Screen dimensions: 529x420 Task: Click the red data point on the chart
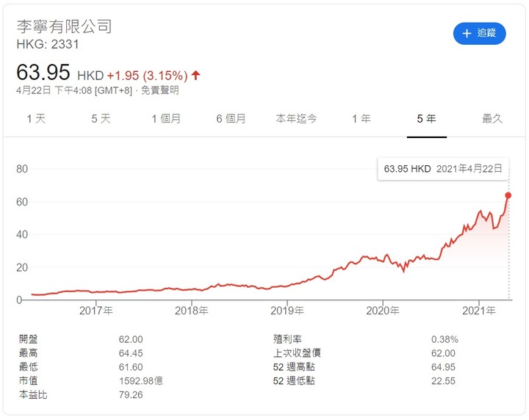[508, 195]
